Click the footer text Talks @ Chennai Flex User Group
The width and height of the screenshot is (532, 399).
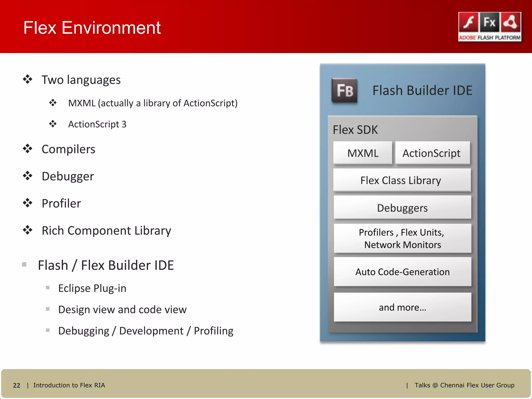click(x=464, y=385)
